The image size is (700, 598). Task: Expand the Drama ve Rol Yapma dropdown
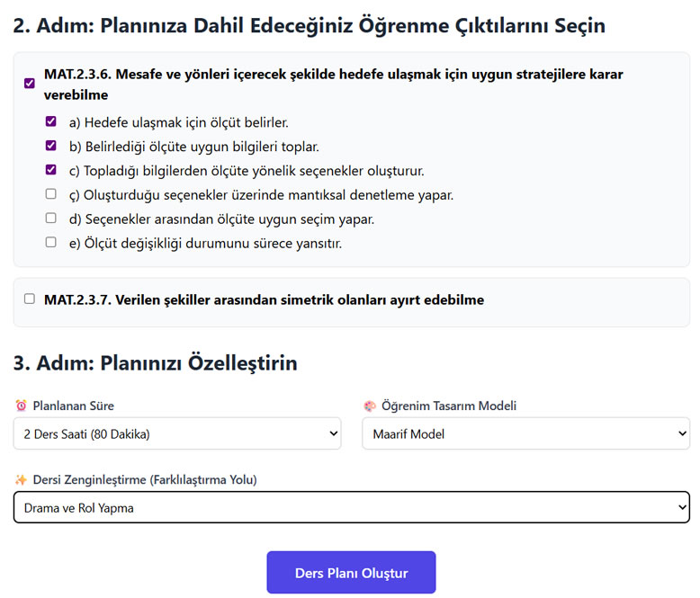coord(352,507)
